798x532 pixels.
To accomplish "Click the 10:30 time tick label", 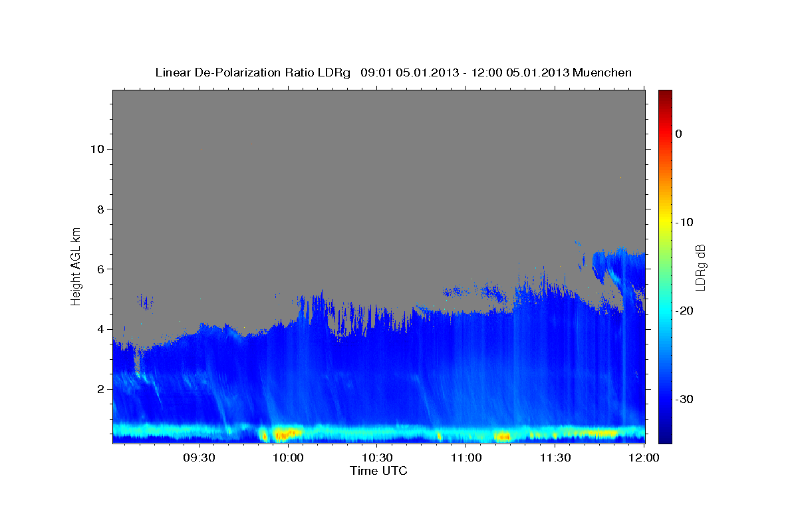I will pos(377,458).
